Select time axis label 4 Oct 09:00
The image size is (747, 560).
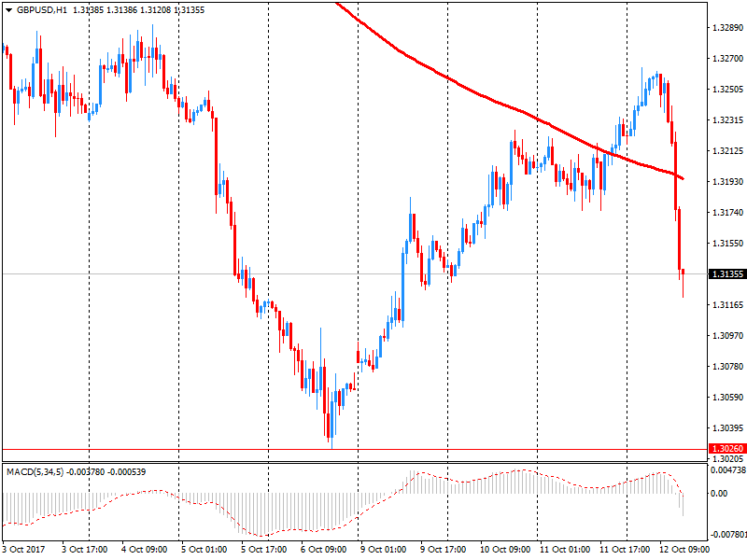(145, 549)
